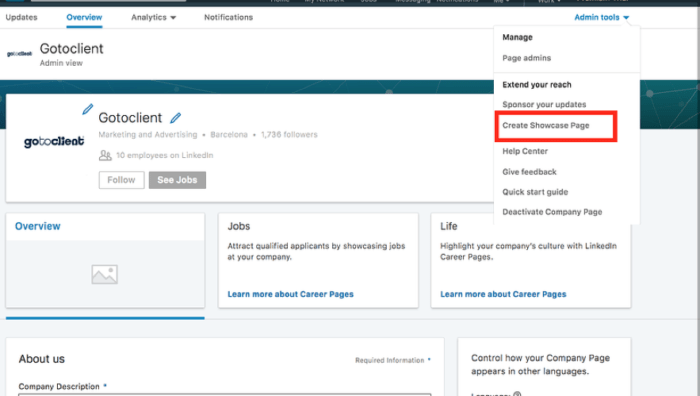Select the Life card
700x396 pixels.
click(x=531, y=260)
